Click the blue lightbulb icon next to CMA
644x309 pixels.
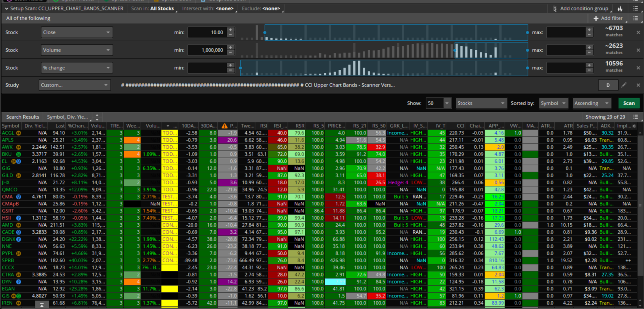point(19,197)
